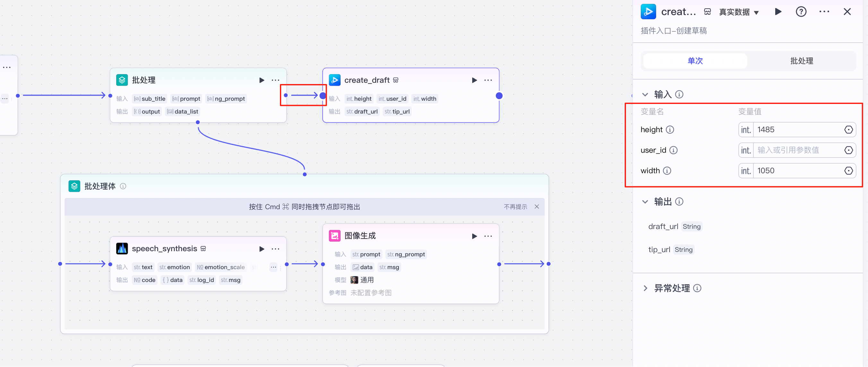868x367 pixels.
Task: Click the info icon beside 批处理体 title
Action: (123, 186)
